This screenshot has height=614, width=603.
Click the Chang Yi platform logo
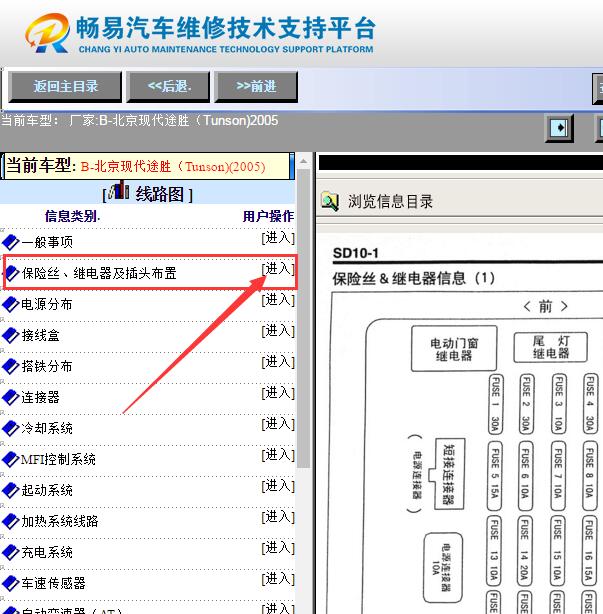tap(48, 33)
